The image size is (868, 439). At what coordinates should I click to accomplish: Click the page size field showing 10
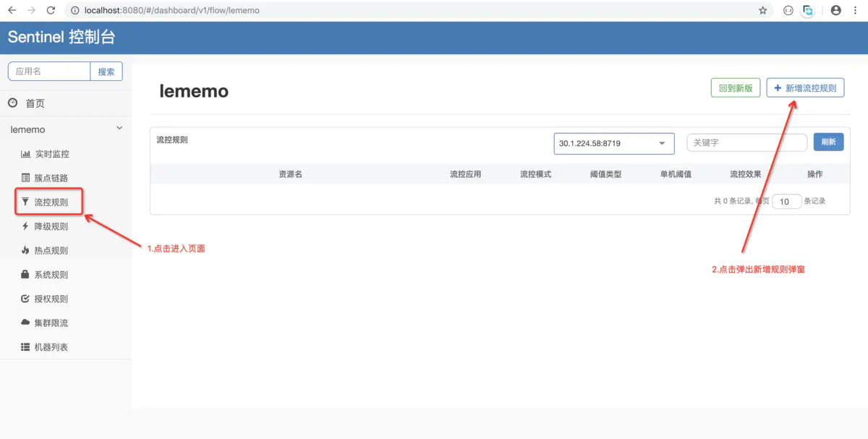pyautogui.click(x=786, y=202)
